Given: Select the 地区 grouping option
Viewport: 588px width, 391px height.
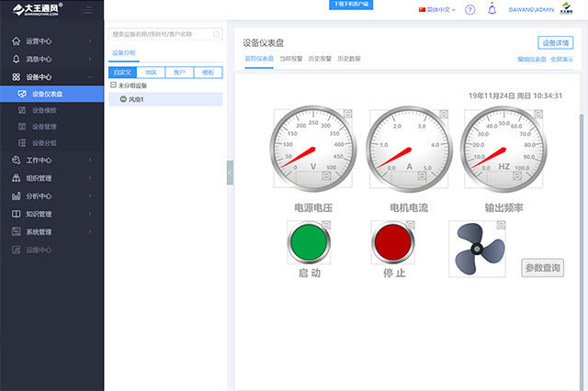Looking at the screenshot, I should coord(151,72).
